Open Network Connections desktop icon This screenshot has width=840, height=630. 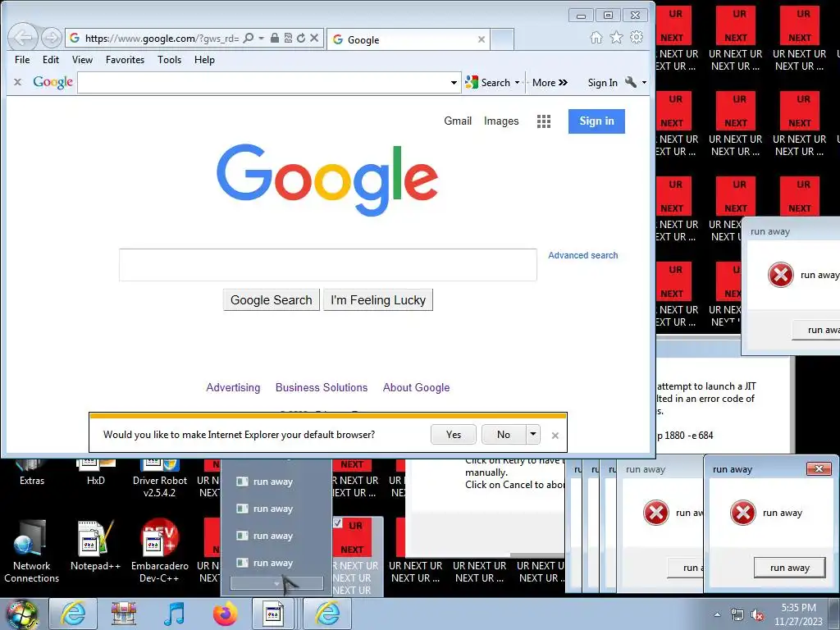pyautogui.click(x=31, y=550)
